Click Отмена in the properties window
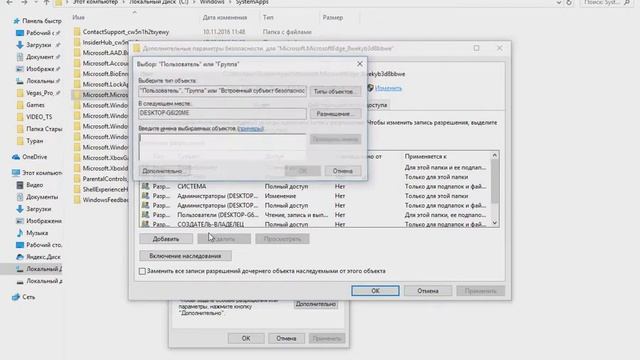 [x=286, y=338]
